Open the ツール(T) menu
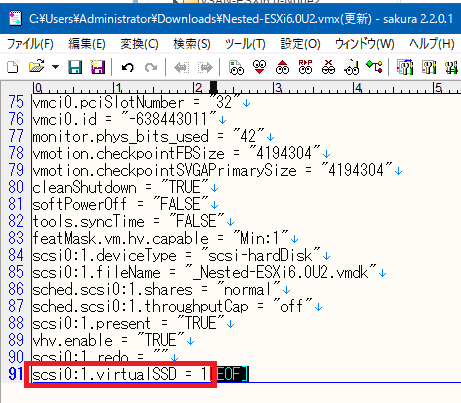The height and width of the screenshot is (403, 461). pyautogui.click(x=245, y=44)
